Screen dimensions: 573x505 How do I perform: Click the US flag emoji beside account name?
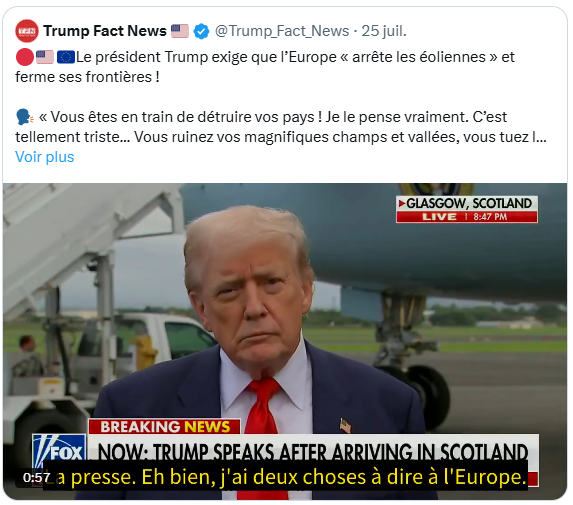click(x=180, y=31)
